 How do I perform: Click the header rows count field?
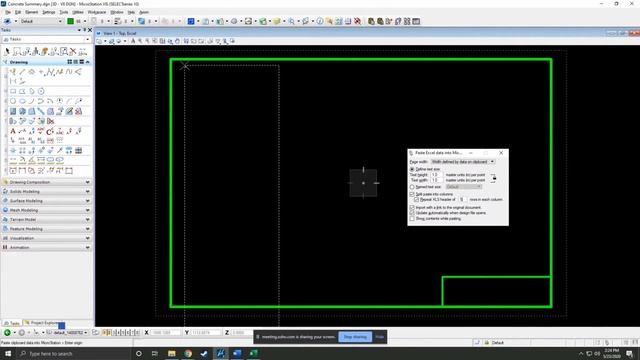coord(462,200)
